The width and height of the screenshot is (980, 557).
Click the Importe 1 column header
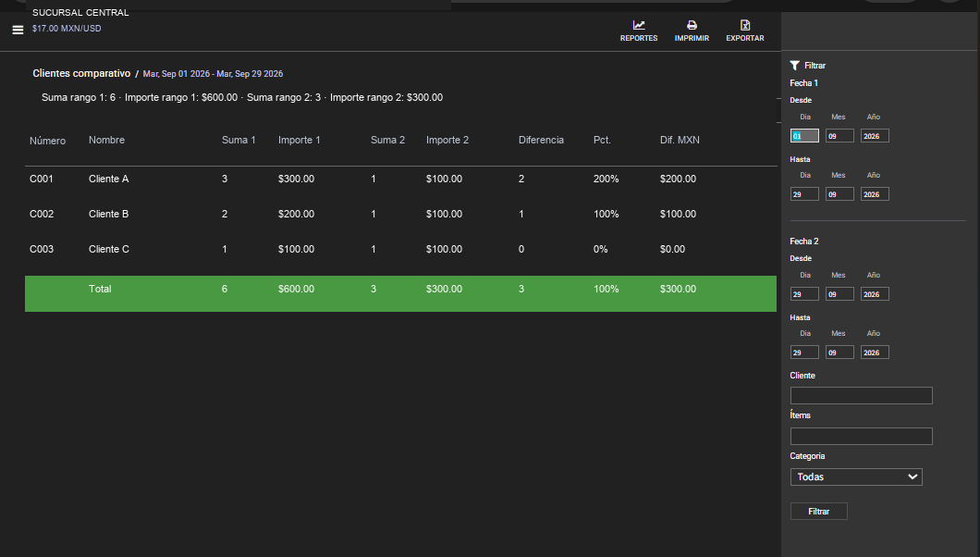coord(300,140)
